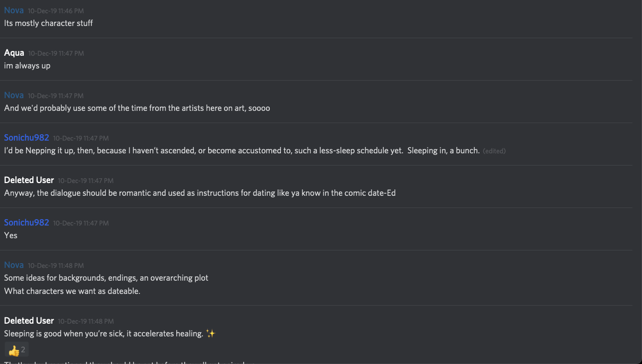Screen dimensions: 642x364
Task: Click Deleted User above the romantic dialogue message
Action: [29, 180]
